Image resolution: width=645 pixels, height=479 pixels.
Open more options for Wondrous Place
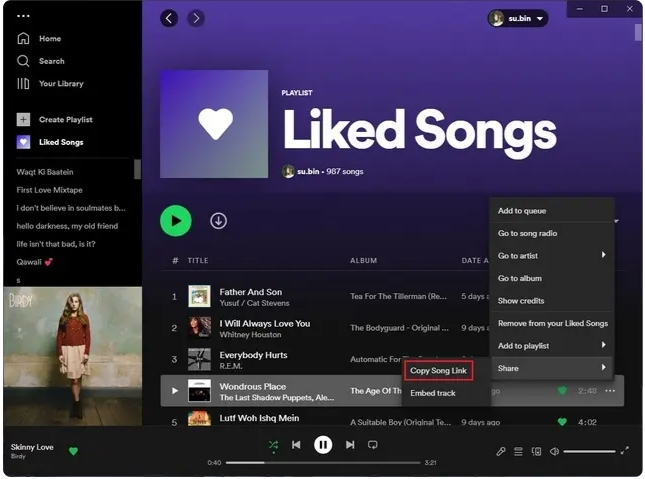(610, 391)
